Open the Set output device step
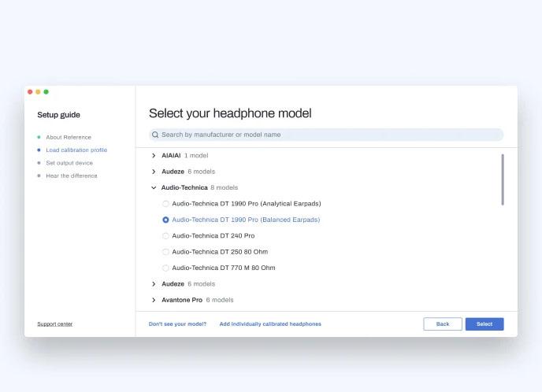Image resolution: width=542 pixels, height=392 pixels. [69, 163]
